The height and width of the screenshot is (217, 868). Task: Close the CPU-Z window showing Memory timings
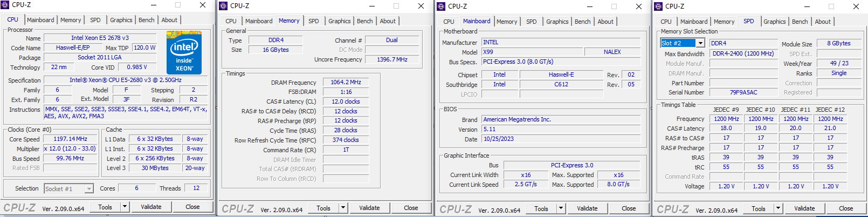click(421, 6)
